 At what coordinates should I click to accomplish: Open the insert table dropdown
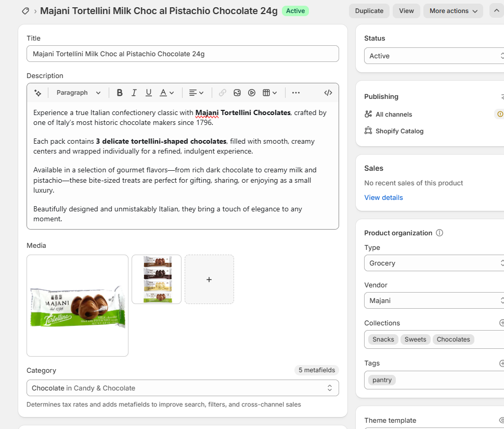click(x=269, y=93)
